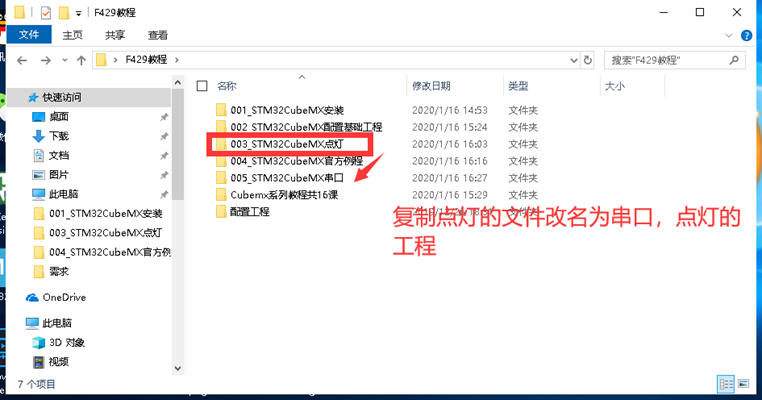Expand the address bar history dropdown
This screenshot has height=400, width=762.
pos(573,60)
